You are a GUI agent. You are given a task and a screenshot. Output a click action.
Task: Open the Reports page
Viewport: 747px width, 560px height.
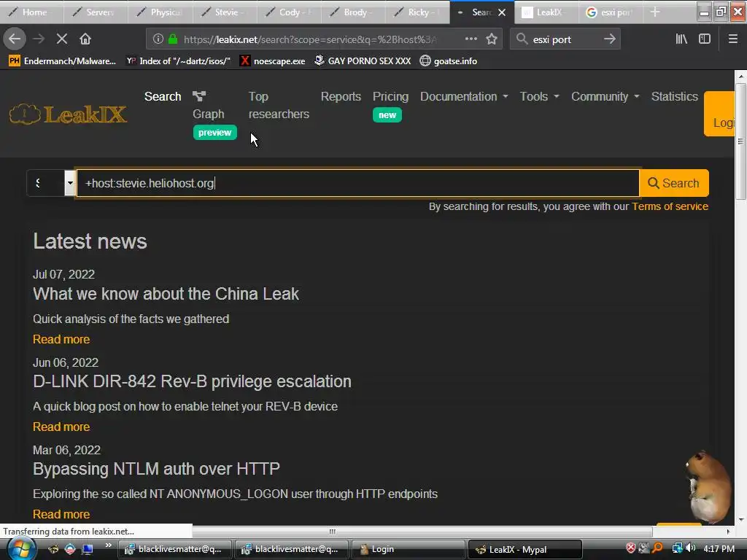(x=341, y=97)
